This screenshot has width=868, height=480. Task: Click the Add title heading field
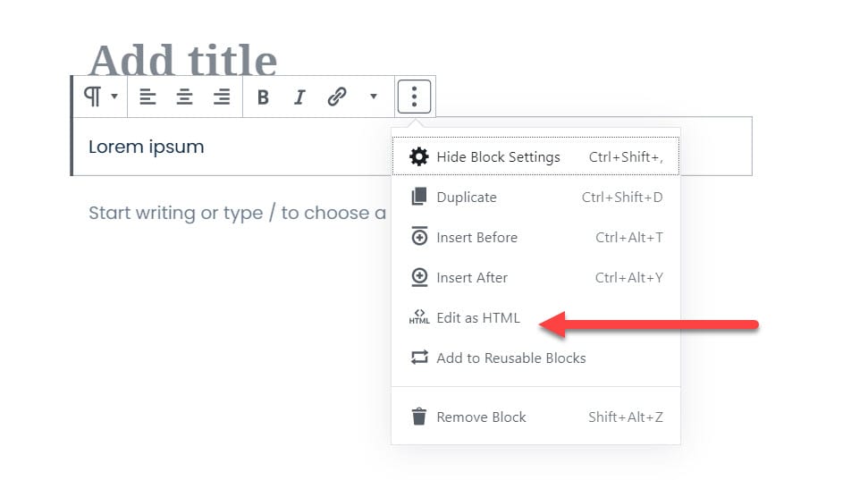183,60
